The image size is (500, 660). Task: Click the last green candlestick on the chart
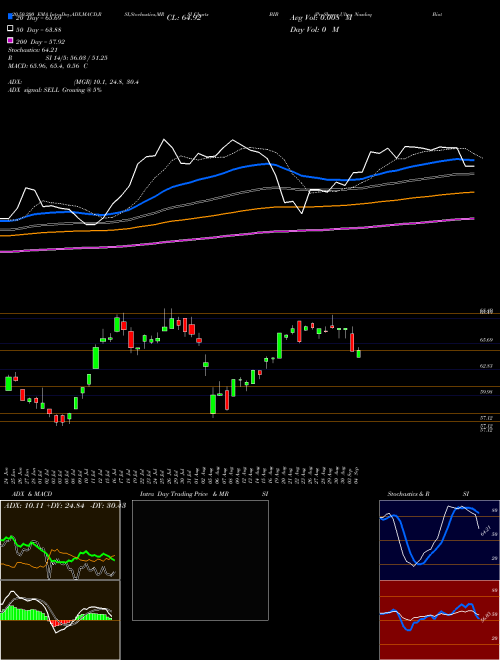(359, 354)
